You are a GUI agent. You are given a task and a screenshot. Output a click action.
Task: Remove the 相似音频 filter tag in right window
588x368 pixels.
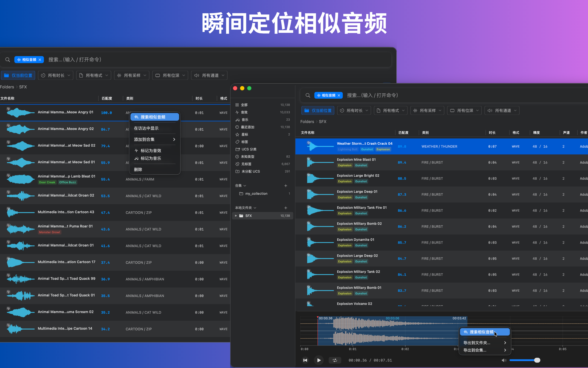tap(339, 95)
